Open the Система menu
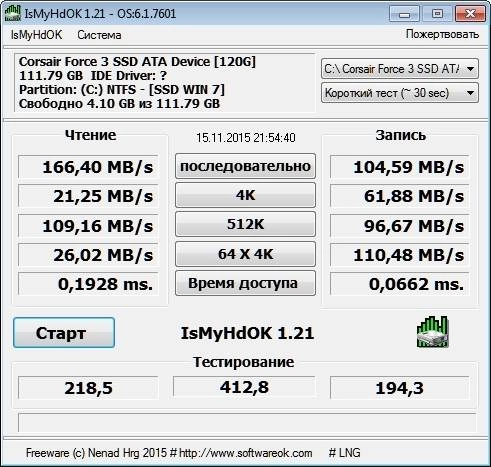This screenshot has height=467, width=491. coord(99,35)
